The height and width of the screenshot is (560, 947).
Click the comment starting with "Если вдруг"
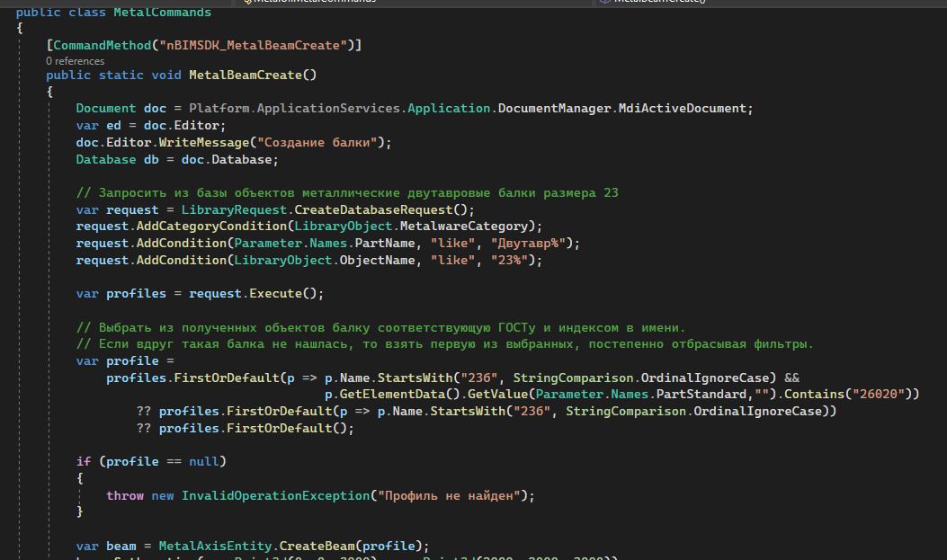(x=445, y=343)
